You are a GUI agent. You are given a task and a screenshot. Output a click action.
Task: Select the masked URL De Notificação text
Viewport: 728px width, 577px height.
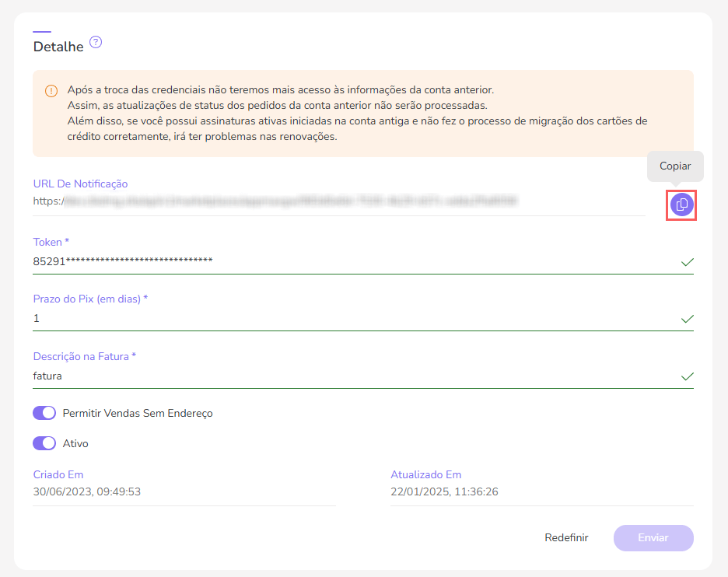(x=272, y=201)
